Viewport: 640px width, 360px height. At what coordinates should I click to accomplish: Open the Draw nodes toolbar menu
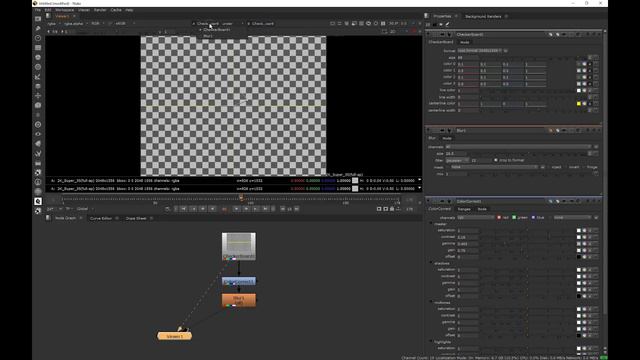point(38,28)
